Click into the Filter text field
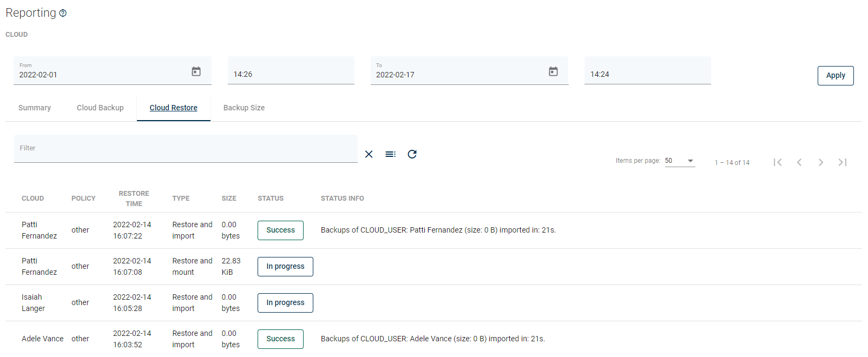This screenshot has width=868, height=357. 185,149
